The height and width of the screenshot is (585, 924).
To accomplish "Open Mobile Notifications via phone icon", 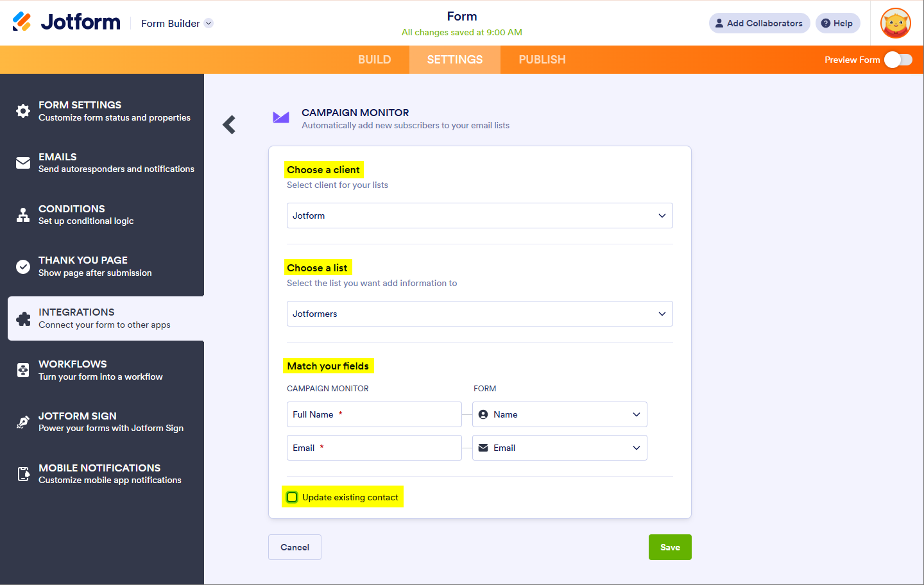I will coord(23,474).
